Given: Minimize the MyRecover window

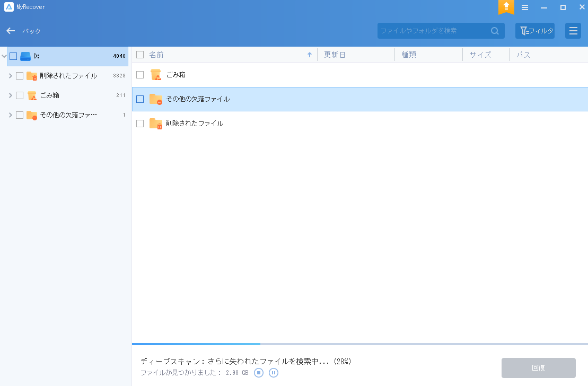Looking at the screenshot, I should tap(544, 7).
